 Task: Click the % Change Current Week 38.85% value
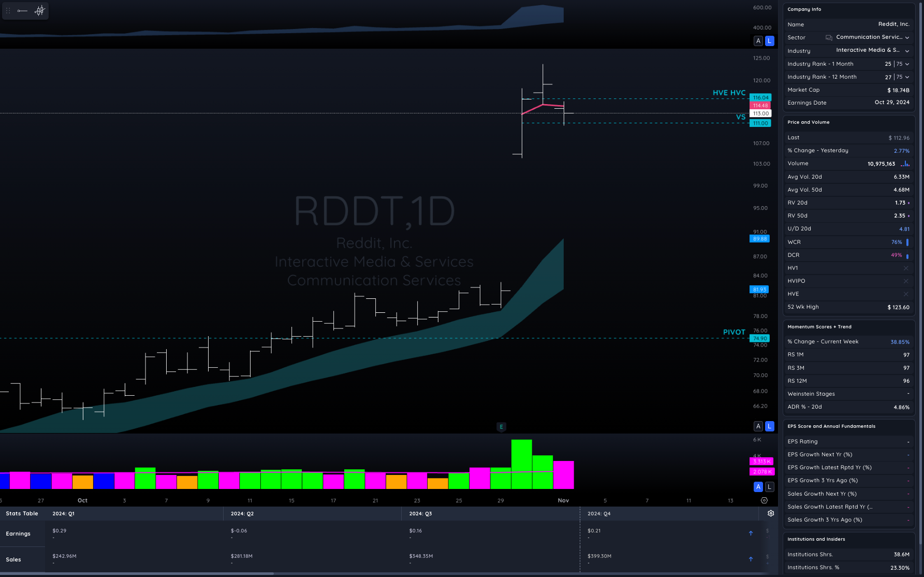tap(900, 342)
